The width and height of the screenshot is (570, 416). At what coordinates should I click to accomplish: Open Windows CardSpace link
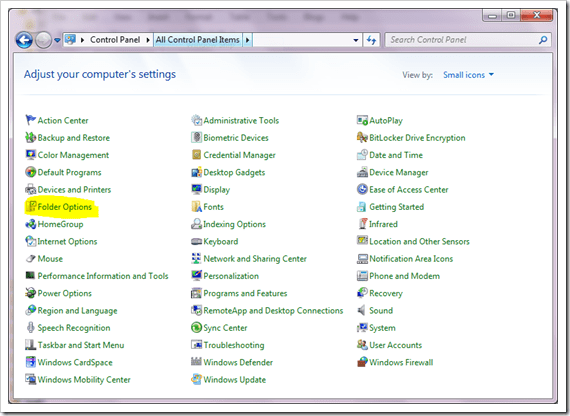75,362
